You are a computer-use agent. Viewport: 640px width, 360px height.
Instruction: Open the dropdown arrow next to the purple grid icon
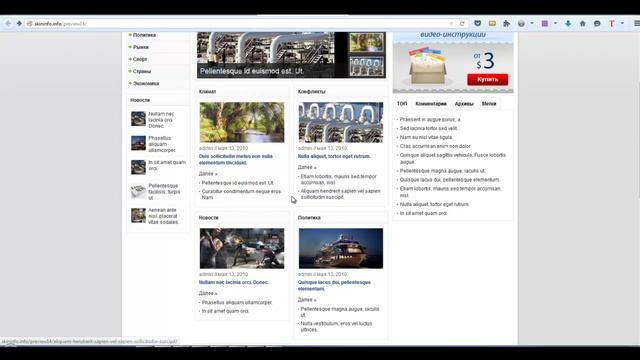[555, 24]
